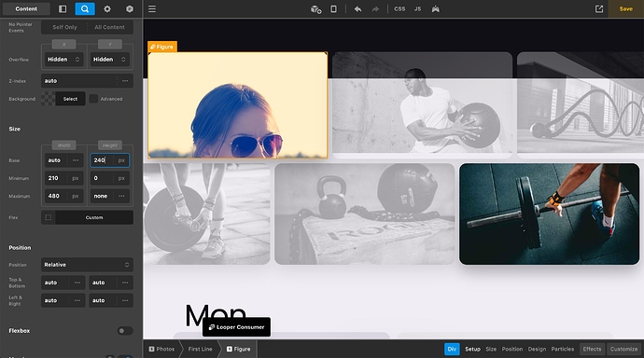Click the search inspector magnifier icon

85,8
